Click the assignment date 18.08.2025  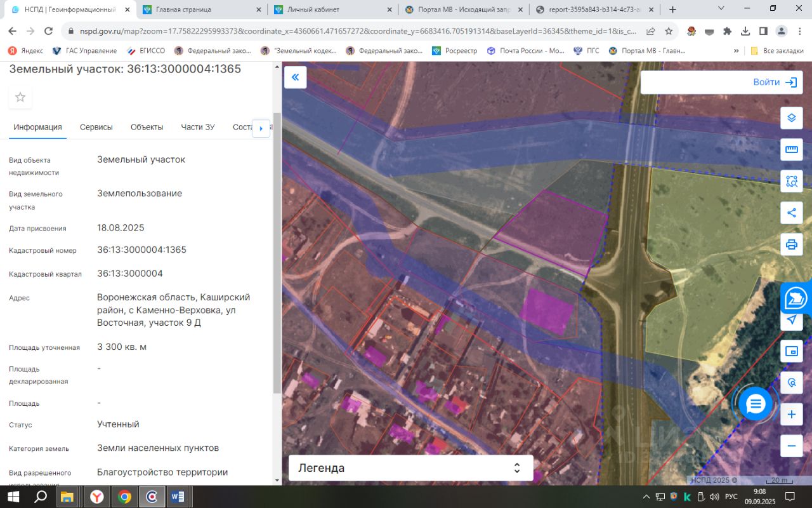(121, 228)
